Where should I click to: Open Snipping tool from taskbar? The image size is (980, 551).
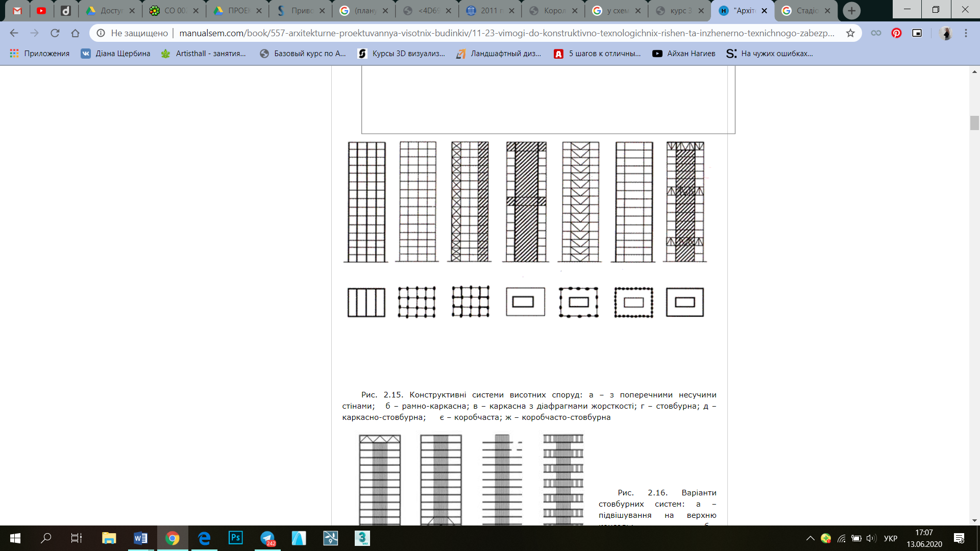331,538
